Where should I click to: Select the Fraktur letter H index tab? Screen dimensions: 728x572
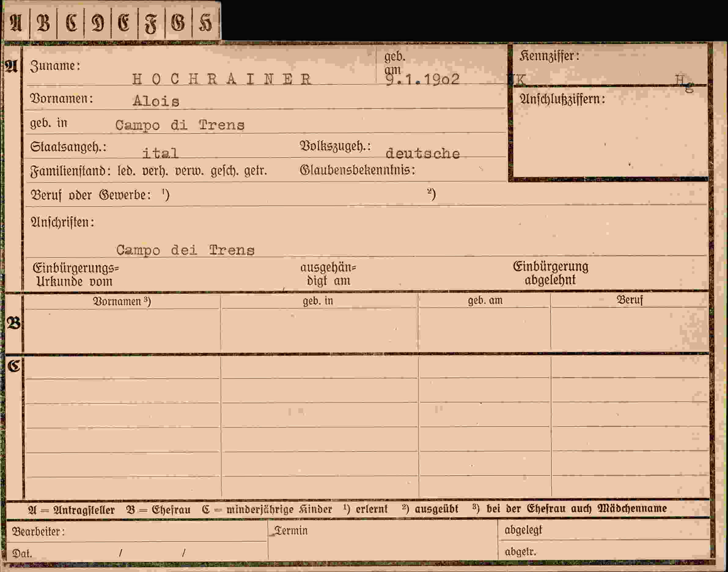[205, 24]
